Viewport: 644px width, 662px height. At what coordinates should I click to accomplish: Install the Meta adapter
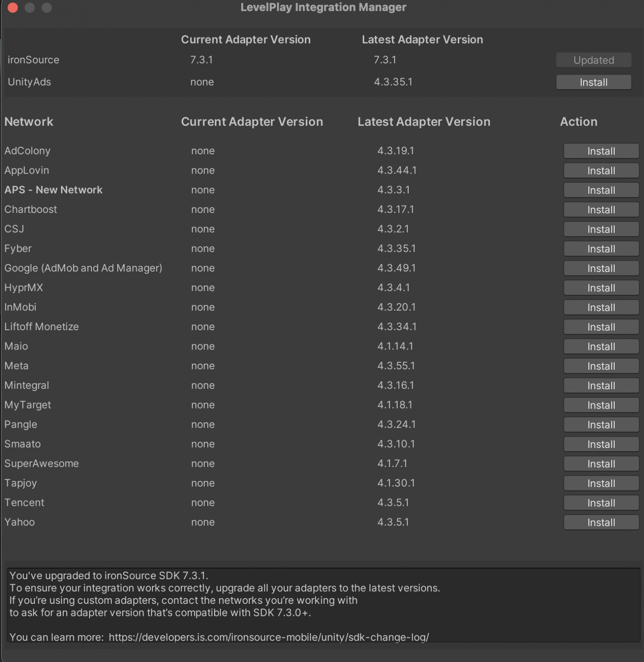coord(601,366)
